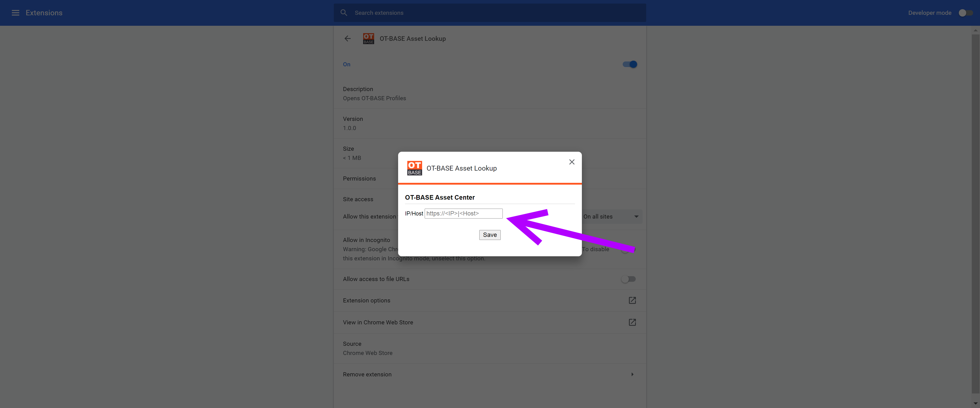The image size is (980, 408).
Task: Open the Extensions hamburger menu
Action: [15, 13]
